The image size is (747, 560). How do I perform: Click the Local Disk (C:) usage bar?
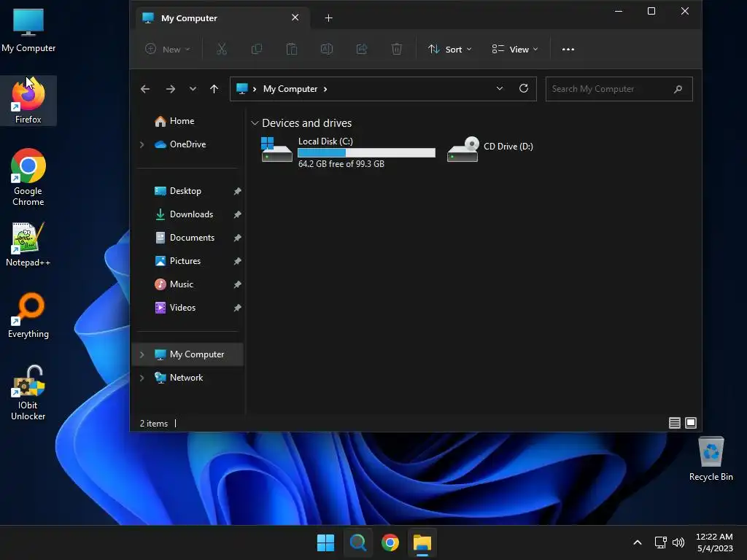tap(366, 153)
